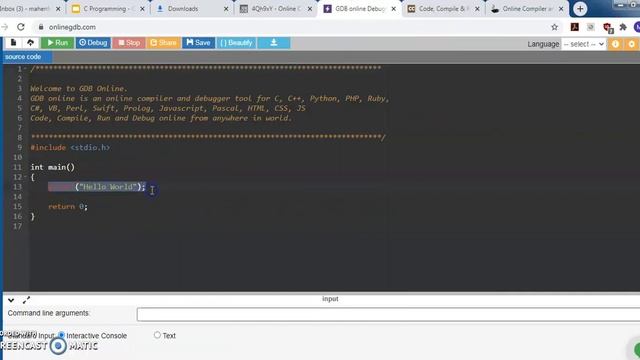Viewport: 640px width, 360px height.
Task: Close the C Programming tab
Action: [x=142, y=9]
